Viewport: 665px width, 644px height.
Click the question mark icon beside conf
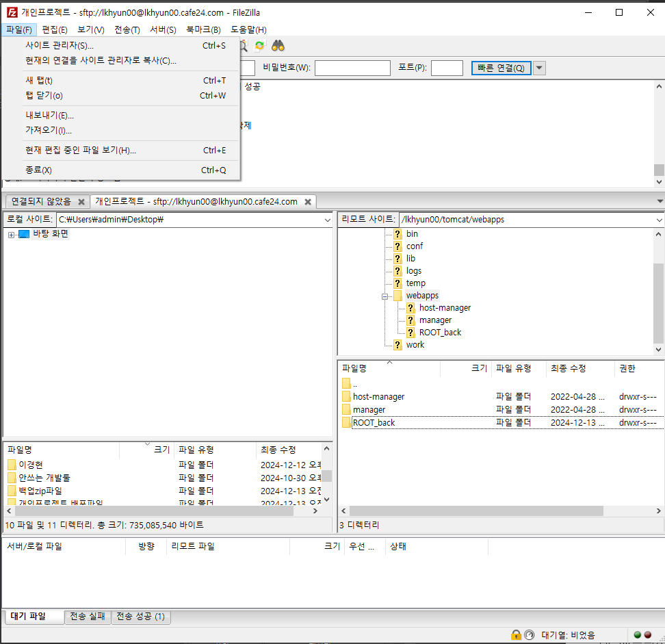pyautogui.click(x=397, y=246)
